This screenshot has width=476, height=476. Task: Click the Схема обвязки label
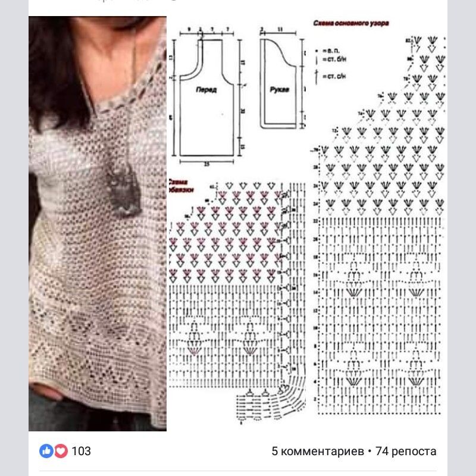[181, 186]
